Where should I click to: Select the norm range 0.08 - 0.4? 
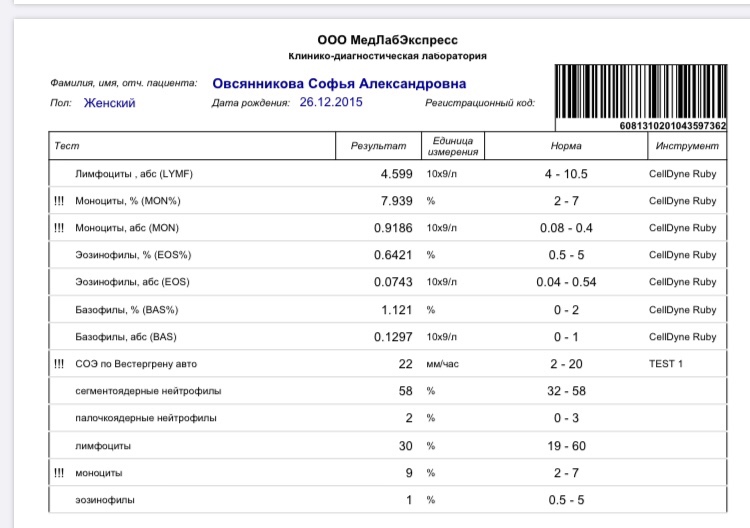[x=566, y=228]
